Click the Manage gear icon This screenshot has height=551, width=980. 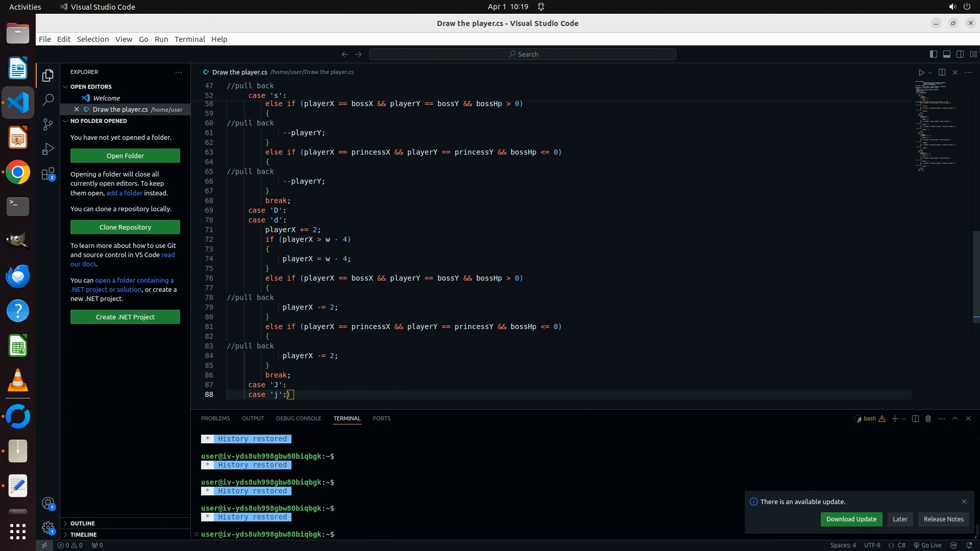point(48,528)
